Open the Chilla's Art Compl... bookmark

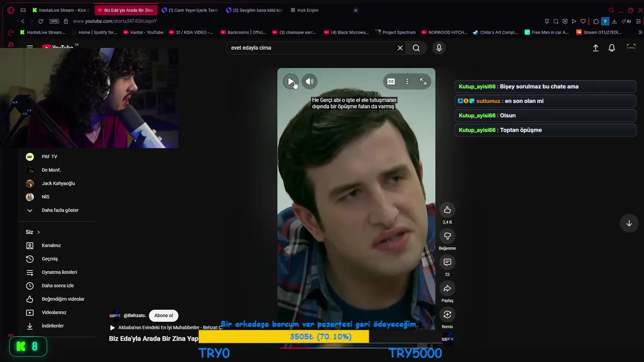point(495,32)
